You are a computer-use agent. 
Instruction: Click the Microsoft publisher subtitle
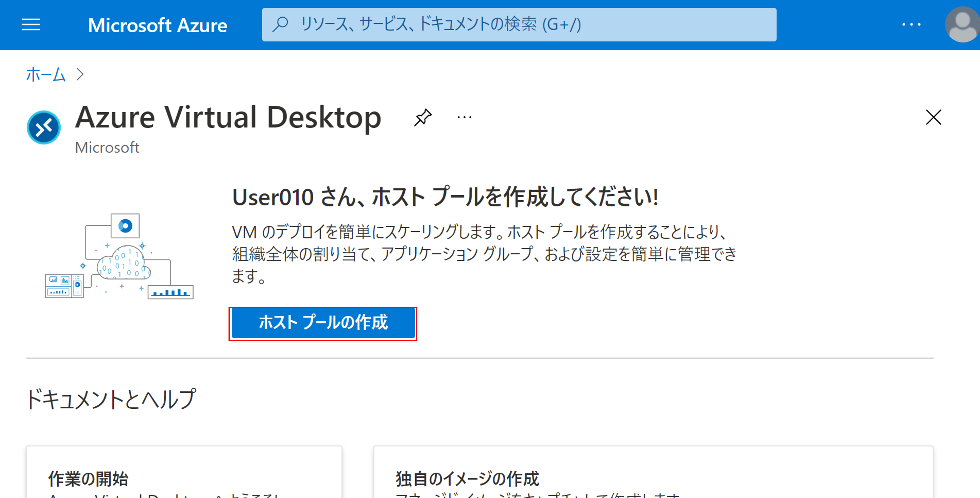(x=107, y=147)
